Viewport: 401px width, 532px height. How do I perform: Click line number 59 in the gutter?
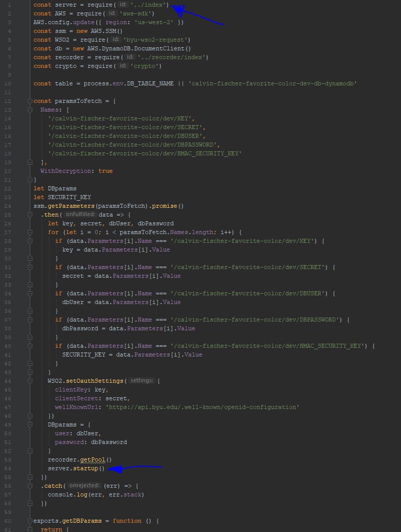[8, 512]
